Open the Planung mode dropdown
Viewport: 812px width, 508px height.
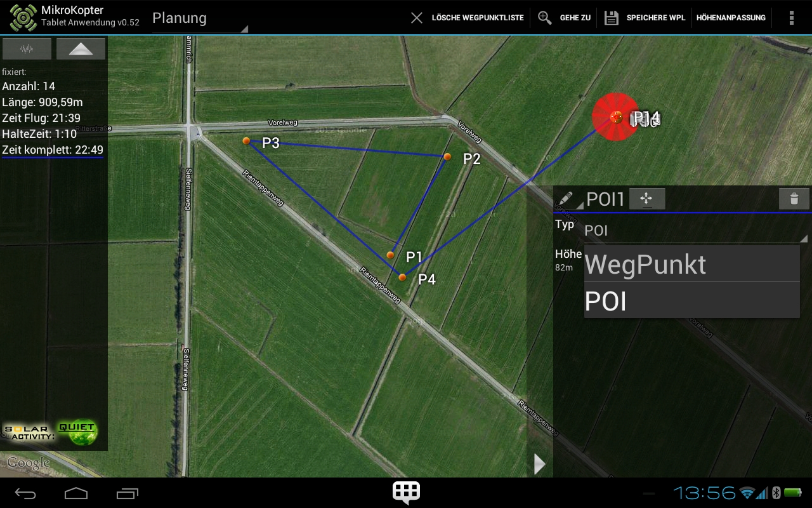pyautogui.click(x=200, y=18)
